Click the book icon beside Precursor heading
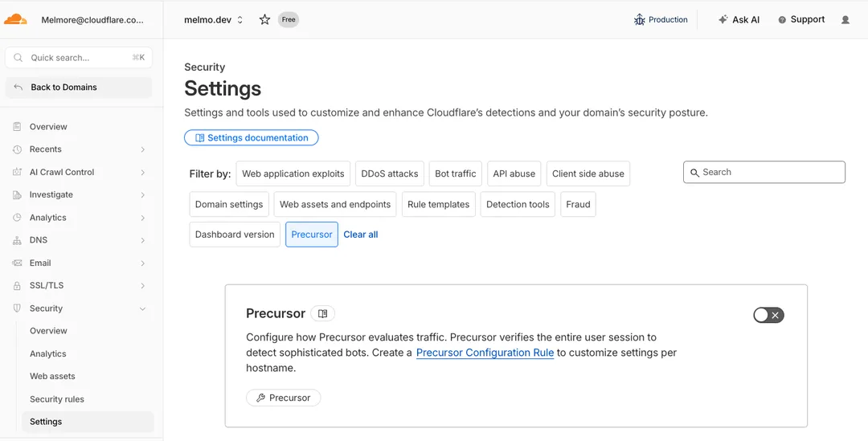The image size is (868, 441). click(x=323, y=314)
